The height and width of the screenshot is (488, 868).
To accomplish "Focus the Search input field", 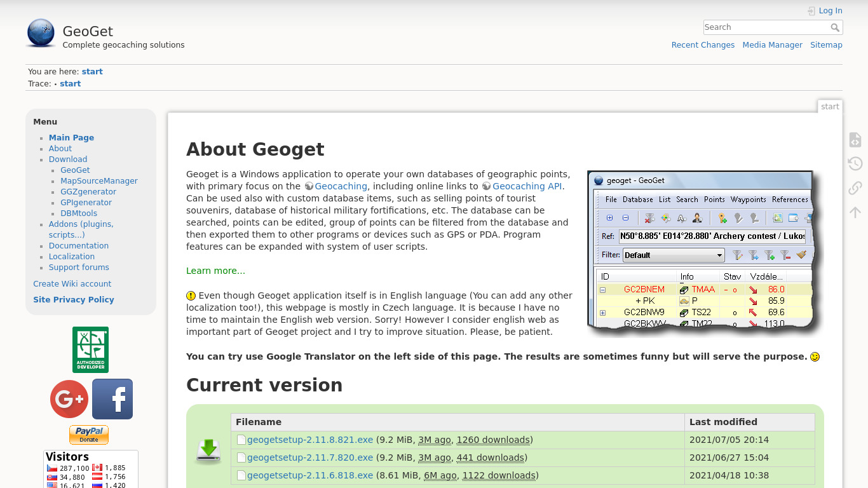I will [x=766, y=27].
